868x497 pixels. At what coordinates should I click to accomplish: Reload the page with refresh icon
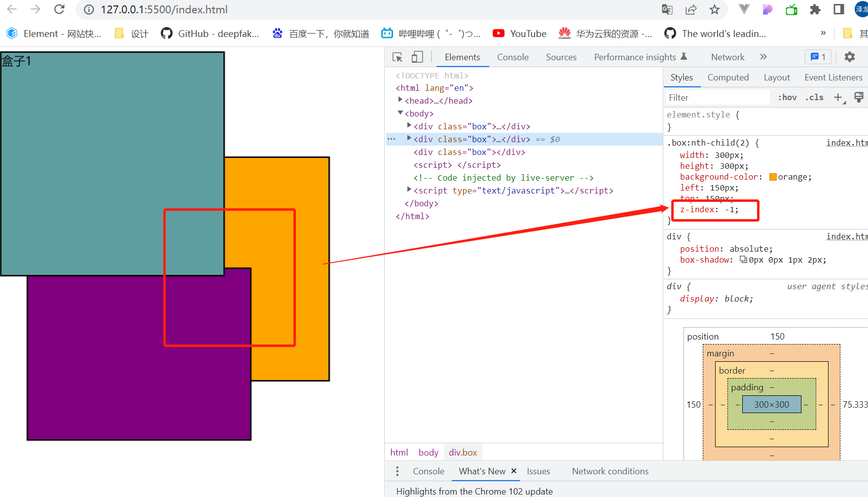[59, 9]
